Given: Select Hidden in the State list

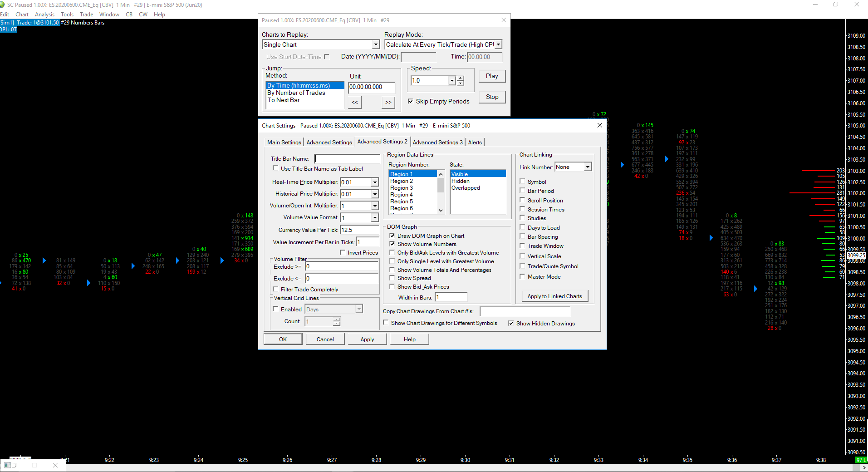Looking at the screenshot, I should (x=461, y=181).
